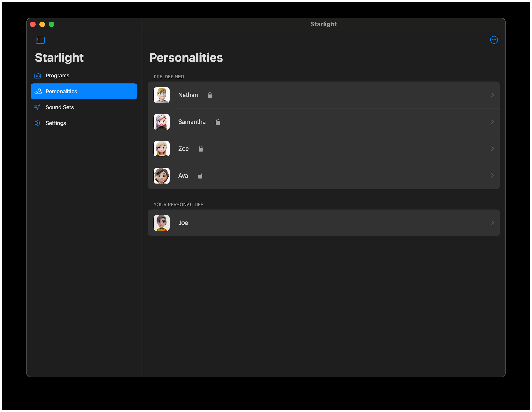Screen dimensions: 532x412
Task: Expand Nathan's row with its chevron
Action: 492,95
